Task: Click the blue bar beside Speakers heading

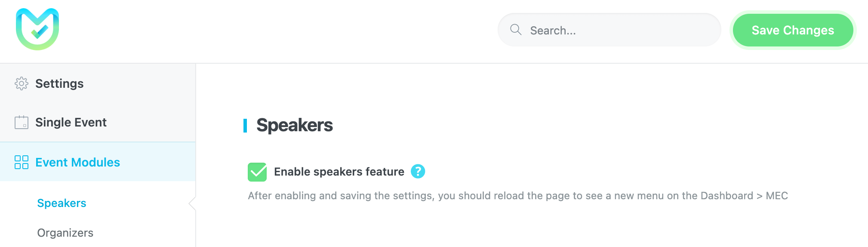Action: click(x=245, y=125)
